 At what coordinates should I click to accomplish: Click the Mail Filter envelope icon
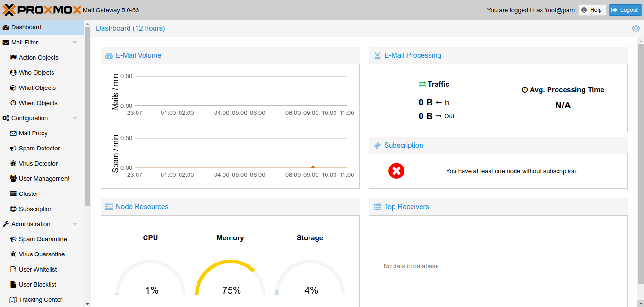click(x=6, y=43)
